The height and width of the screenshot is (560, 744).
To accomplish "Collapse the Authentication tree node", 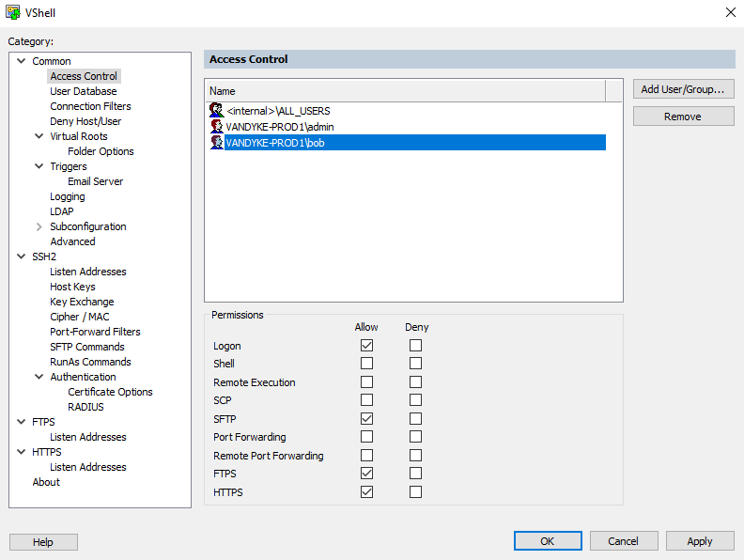I will 39,377.
